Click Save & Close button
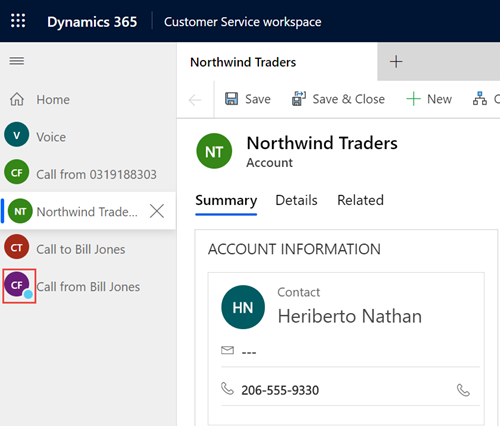This screenshot has height=426, width=500. [x=338, y=99]
